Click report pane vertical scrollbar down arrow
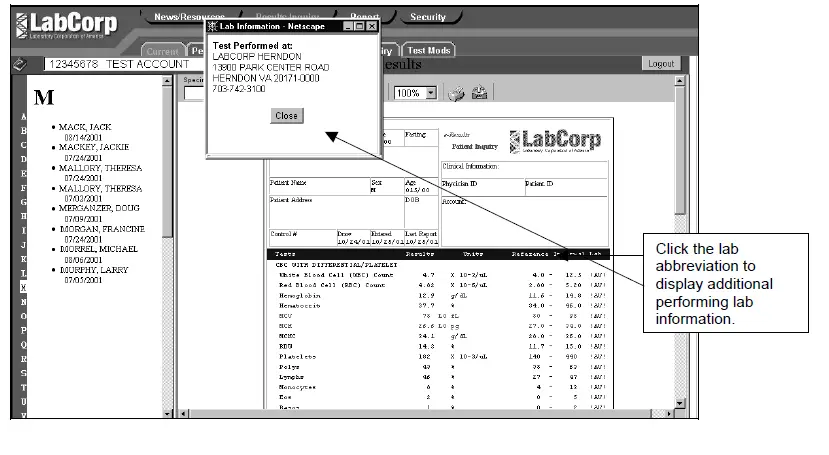This screenshot has height=455, width=829. [x=680, y=403]
